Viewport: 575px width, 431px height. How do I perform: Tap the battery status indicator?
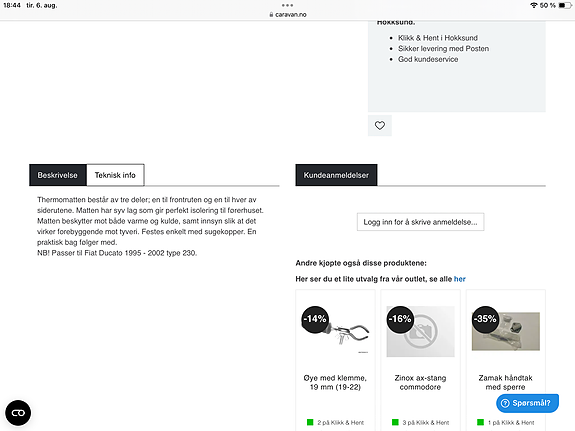[x=565, y=6]
